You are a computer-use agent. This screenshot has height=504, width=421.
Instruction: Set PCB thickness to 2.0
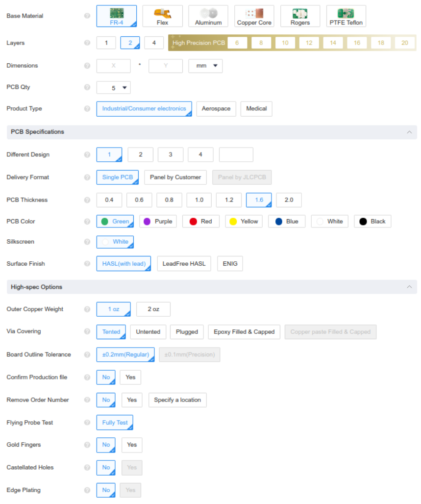pos(289,200)
